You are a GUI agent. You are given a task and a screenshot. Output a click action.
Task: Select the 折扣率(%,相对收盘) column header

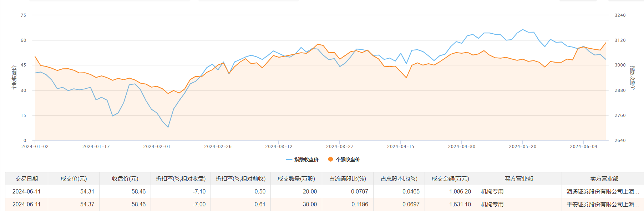click(181, 178)
